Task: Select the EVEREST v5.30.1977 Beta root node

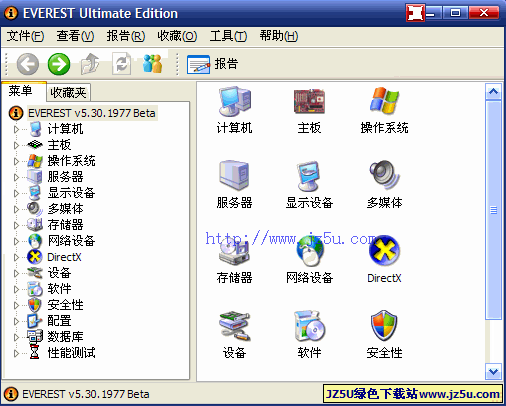Action: 91,113
